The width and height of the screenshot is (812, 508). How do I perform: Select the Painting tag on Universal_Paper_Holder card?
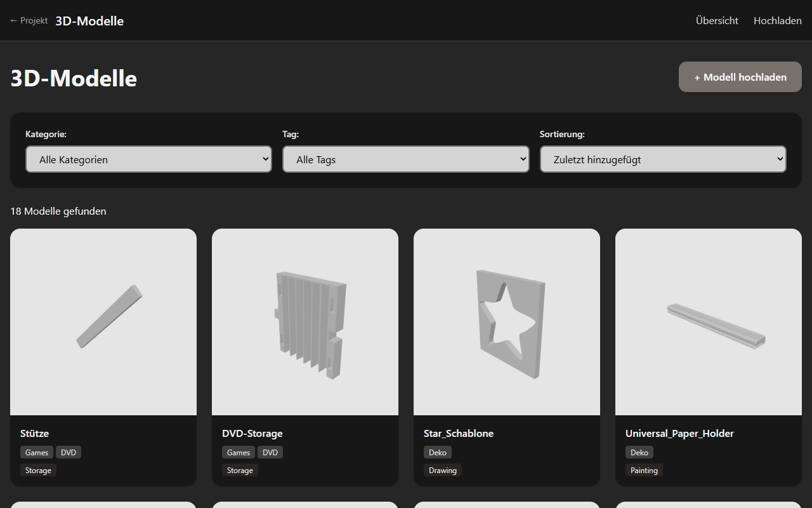(x=645, y=470)
